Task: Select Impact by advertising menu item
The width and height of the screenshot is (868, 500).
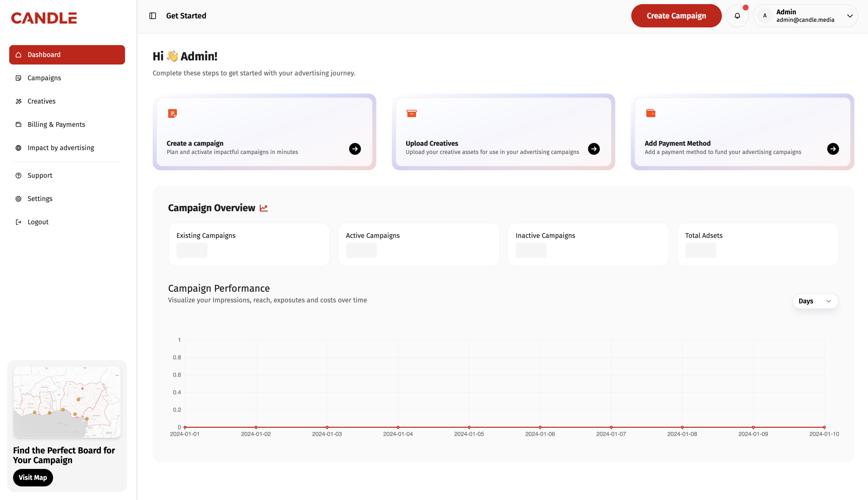Action: click(61, 148)
